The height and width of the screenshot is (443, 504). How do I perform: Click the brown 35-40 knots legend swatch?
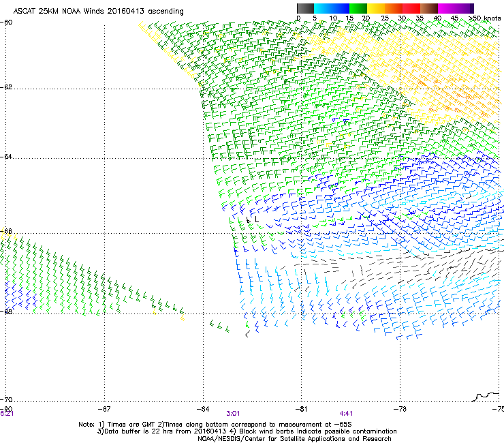pos(429,8)
